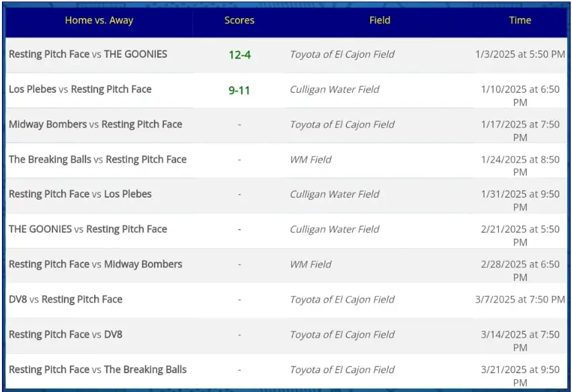
Task: Select DV8 home team in 3/7/2025 game
Action: [x=18, y=299]
